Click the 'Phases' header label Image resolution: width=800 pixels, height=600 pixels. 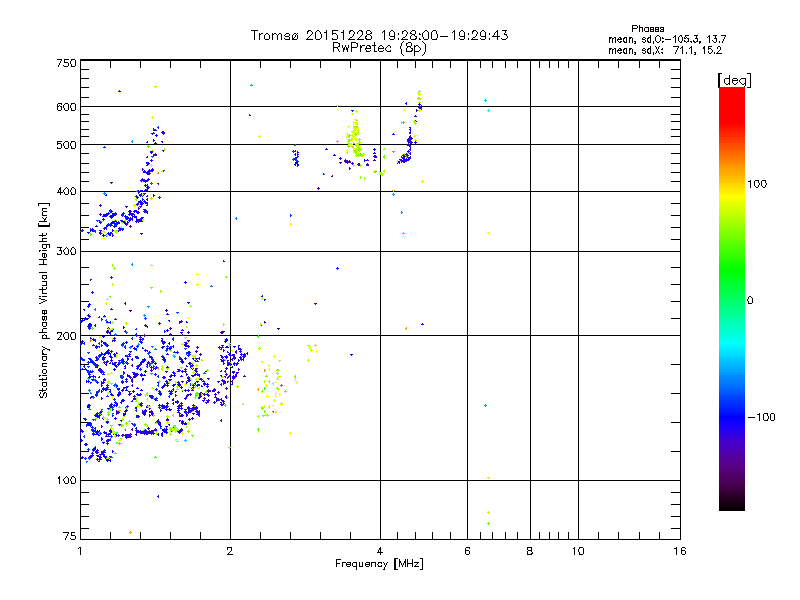click(647, 29)
